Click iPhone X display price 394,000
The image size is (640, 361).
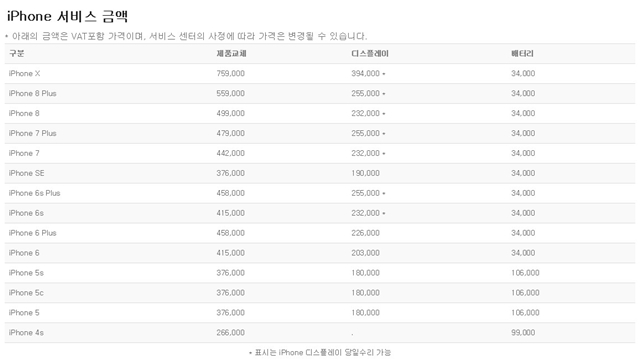pos(366,74)
